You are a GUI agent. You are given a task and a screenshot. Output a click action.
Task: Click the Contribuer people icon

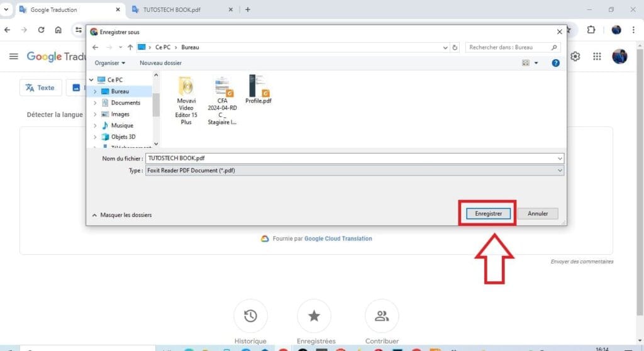[x=381, y=316]
